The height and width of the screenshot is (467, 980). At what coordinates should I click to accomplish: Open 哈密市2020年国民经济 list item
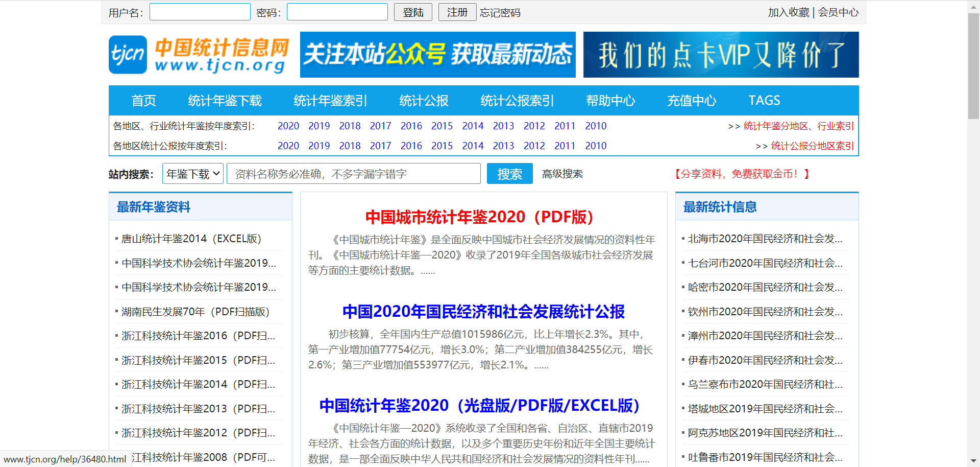[765, 287]
